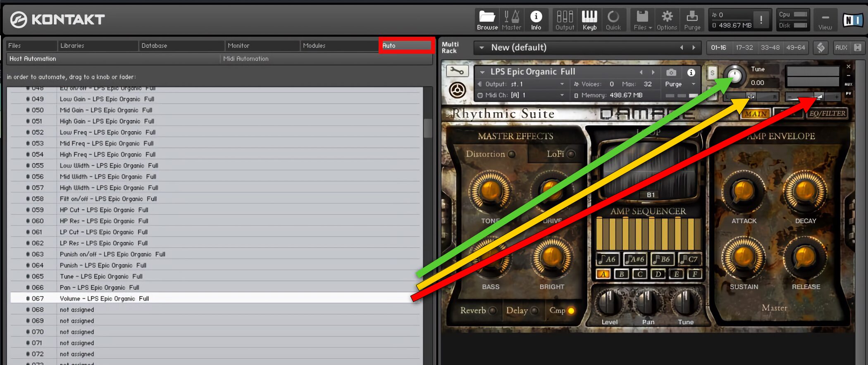Image resolution: width=868 pixels, height=365 pixels.
Task: Open the View size menu
Action: [x=825, y=20]
